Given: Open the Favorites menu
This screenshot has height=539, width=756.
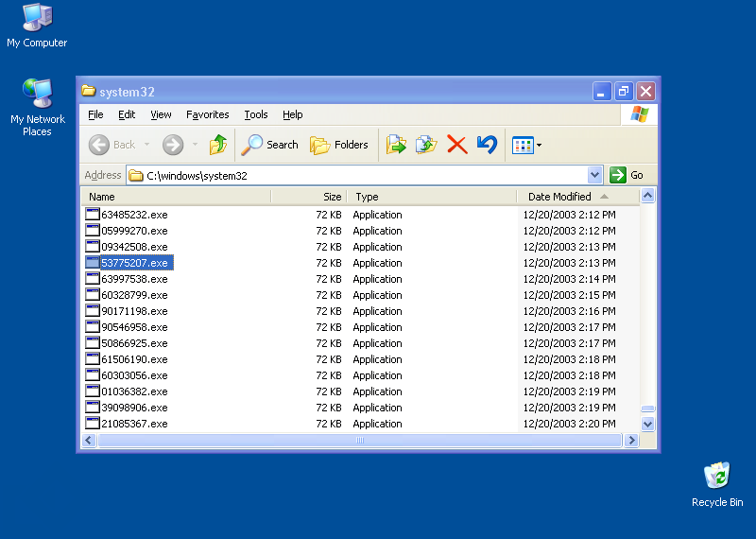Looking at the screenshot, I should click(207, 114).
